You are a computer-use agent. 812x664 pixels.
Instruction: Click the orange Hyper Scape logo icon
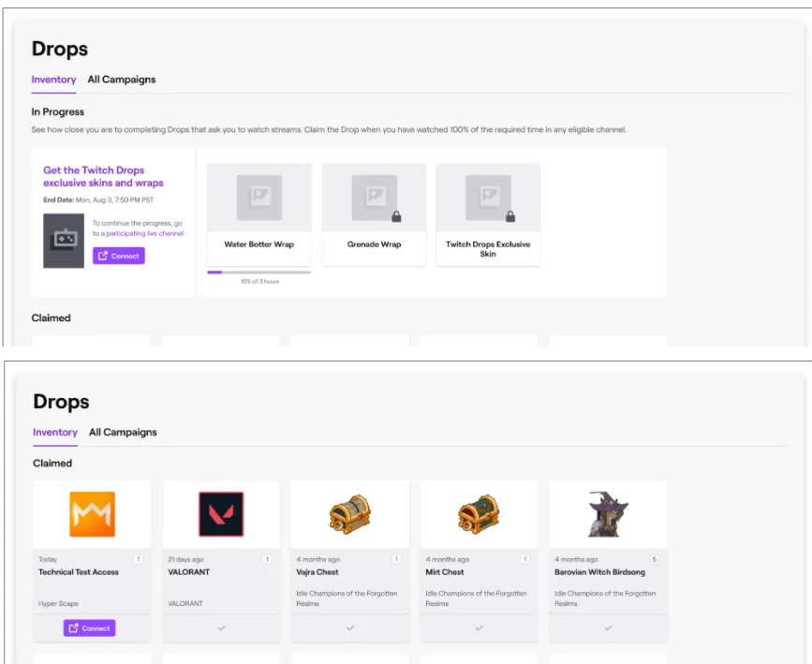[x=92, y=514]
